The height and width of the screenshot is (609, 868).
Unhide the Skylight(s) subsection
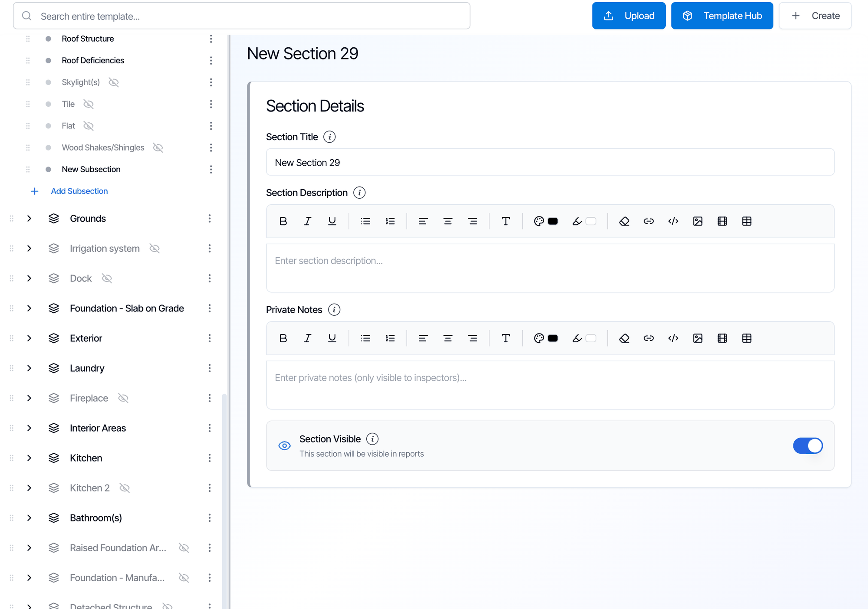click(114, 82)
